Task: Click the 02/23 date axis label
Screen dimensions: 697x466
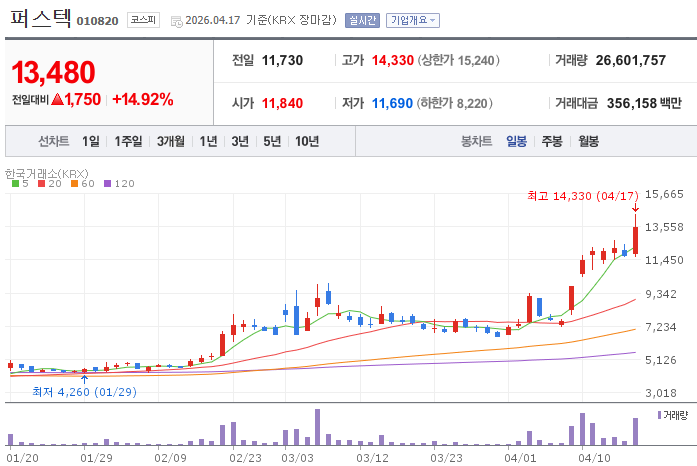Action: (245, 458)
